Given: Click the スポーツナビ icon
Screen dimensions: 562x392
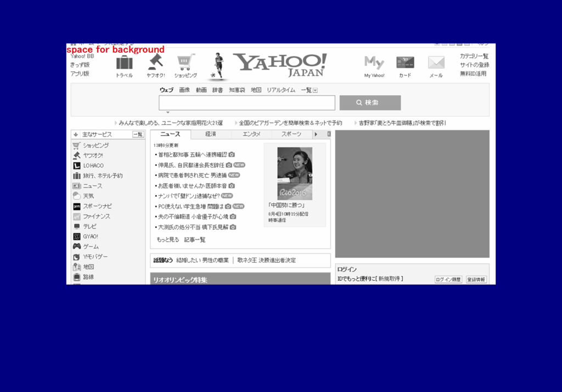Looking at the screenshot, I should 77,206.
